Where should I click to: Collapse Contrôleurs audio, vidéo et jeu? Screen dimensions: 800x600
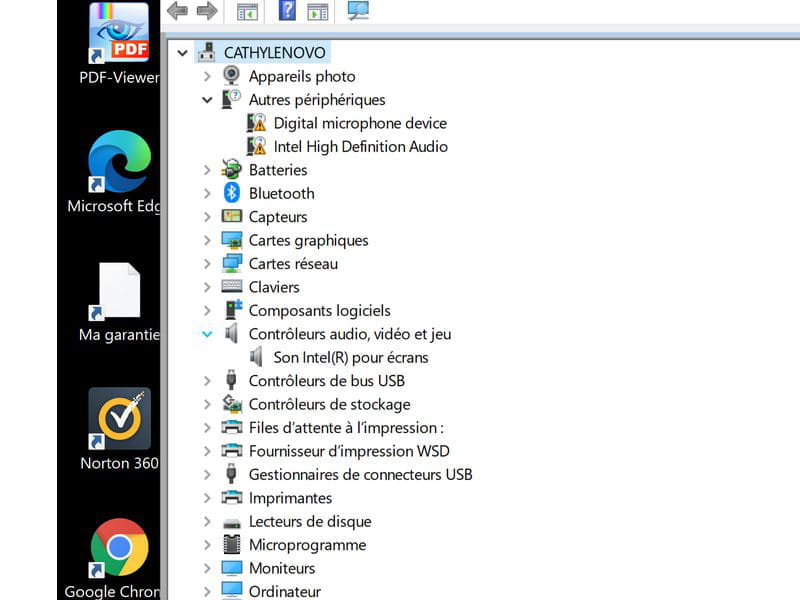(207, 335)
